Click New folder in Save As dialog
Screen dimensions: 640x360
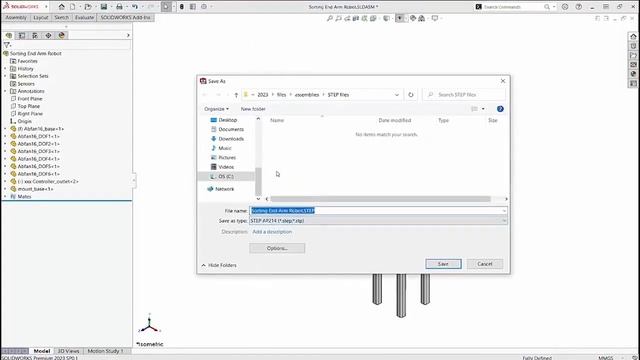(253, 109)
